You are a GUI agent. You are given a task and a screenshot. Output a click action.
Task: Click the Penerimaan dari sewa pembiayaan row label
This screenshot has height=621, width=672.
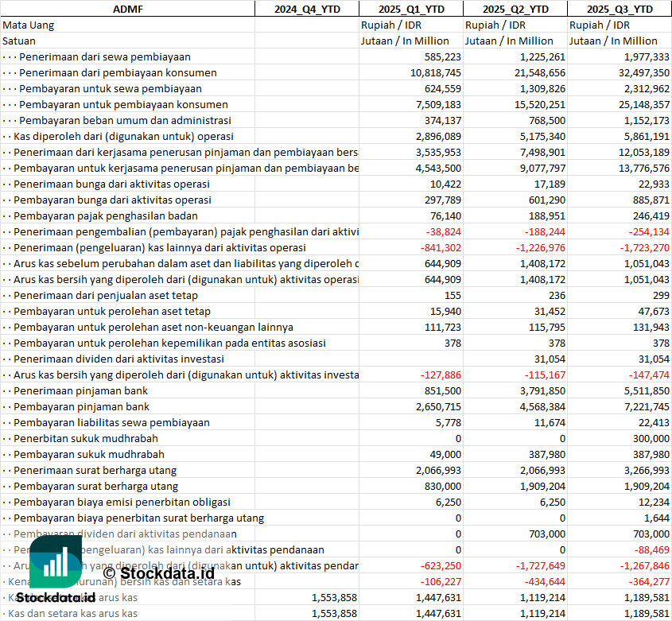(x=104, y=56)
